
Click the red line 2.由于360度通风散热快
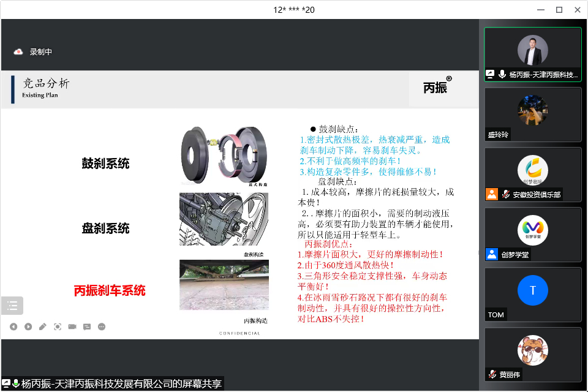345,265
